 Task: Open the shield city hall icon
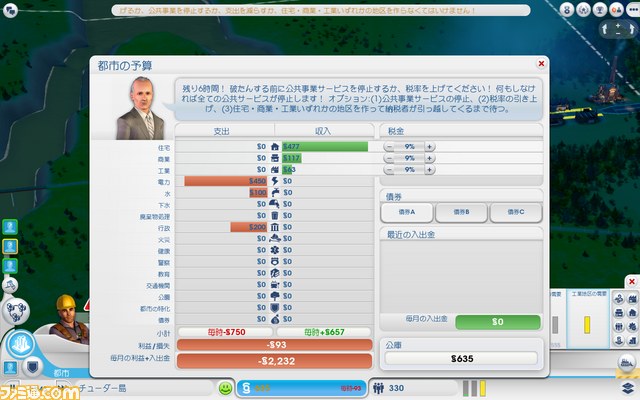pyautogui.click(x=32, y=367)
